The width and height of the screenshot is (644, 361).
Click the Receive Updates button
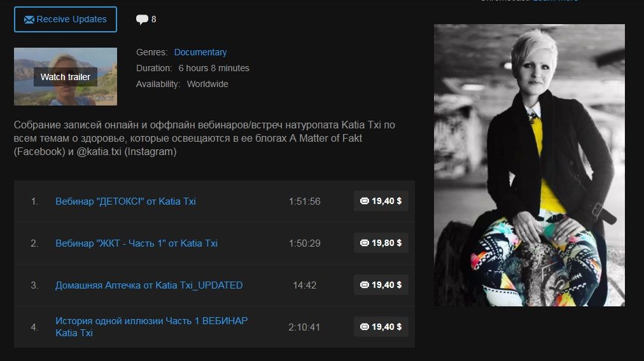(66, 19)
